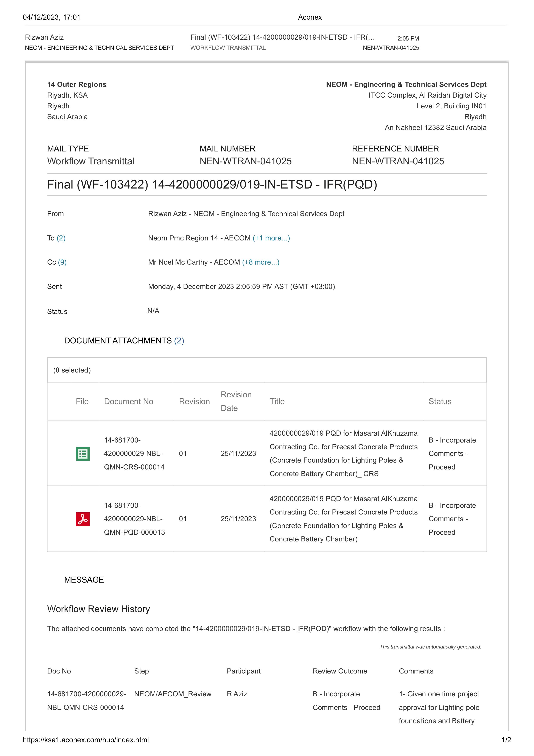The image size is (534, 756).
Task: Show the '+1 more...' To recipients
Action: coord(271,238)
